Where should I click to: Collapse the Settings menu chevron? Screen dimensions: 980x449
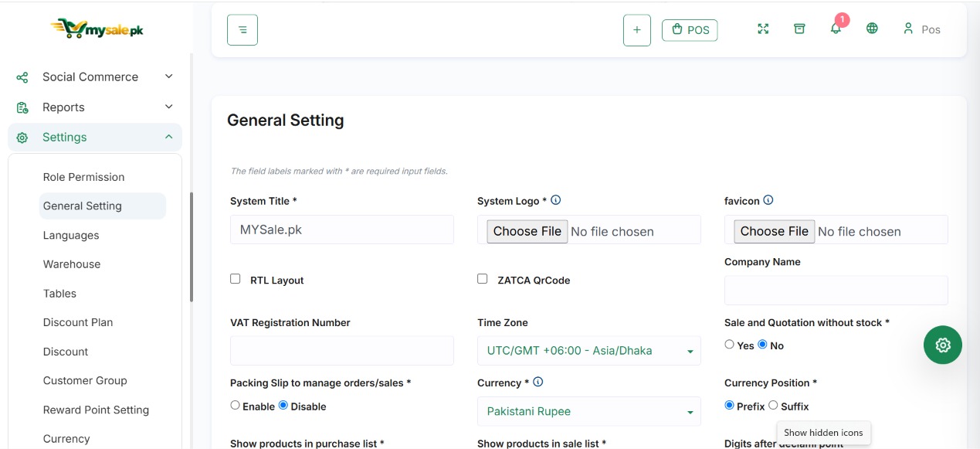click(168, 137)
